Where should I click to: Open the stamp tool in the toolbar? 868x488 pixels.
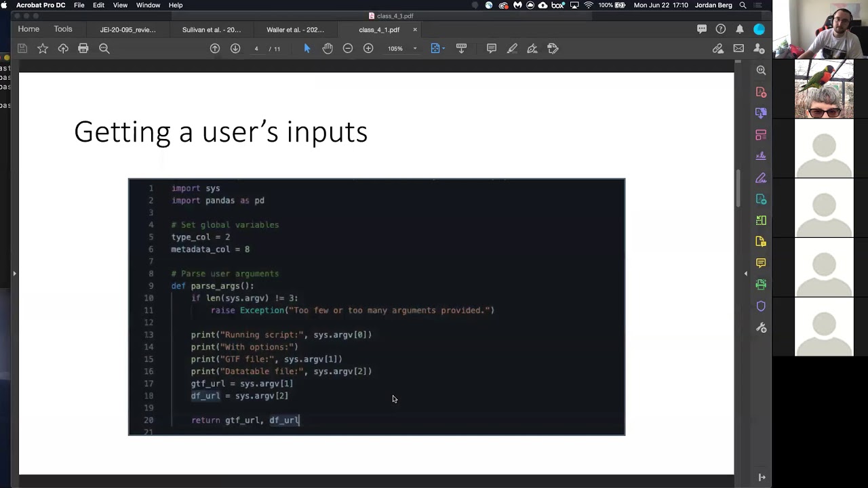click(x=553, y=48)
